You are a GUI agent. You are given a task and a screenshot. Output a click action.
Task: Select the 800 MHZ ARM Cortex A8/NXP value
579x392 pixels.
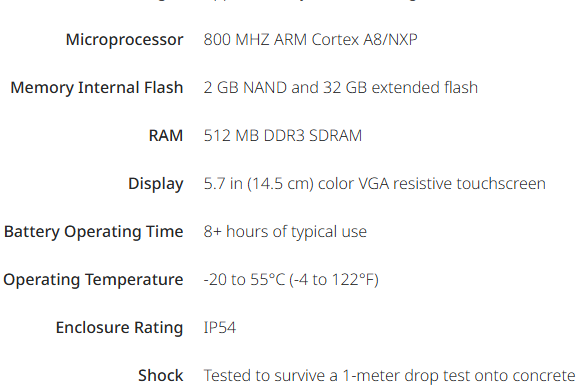coord(311,39)
